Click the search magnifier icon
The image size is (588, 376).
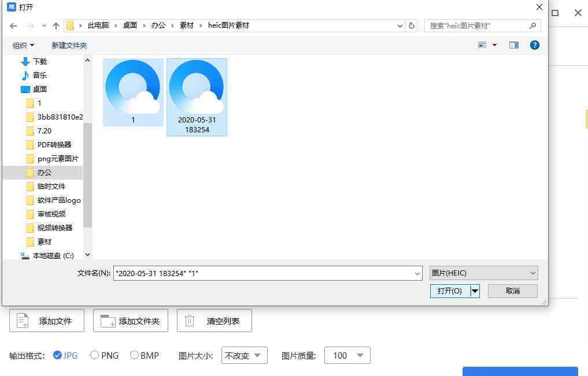pos(532,25)
